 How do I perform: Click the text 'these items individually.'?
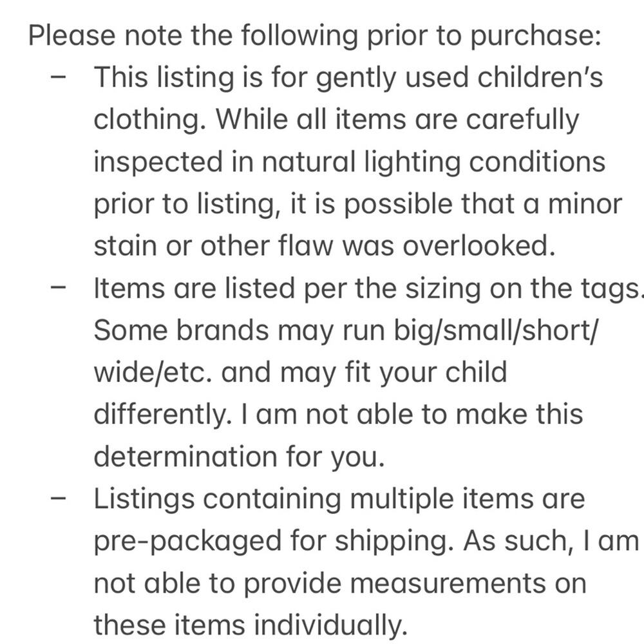251,626
